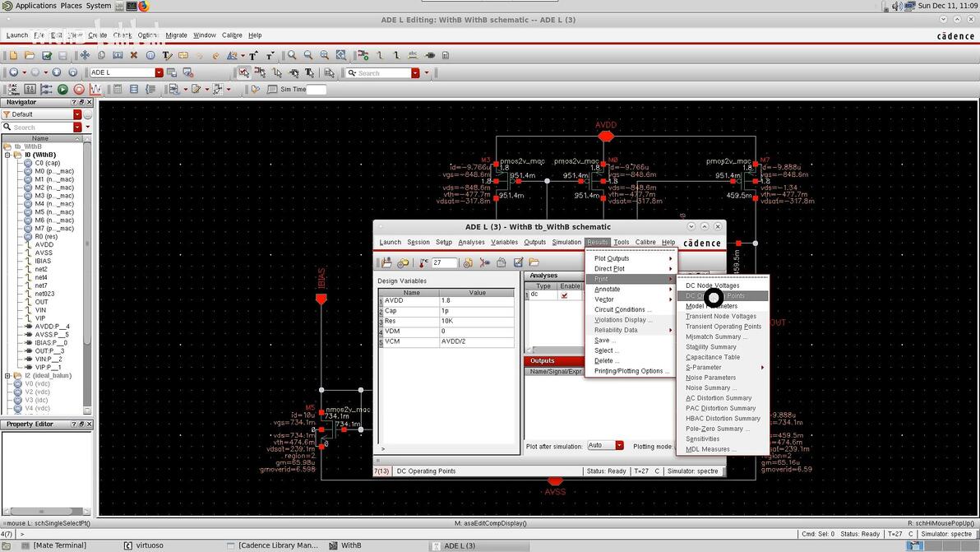Expand the I2 (ideal_balun) tree node
The image size is (980, 552).
[7, 376]
